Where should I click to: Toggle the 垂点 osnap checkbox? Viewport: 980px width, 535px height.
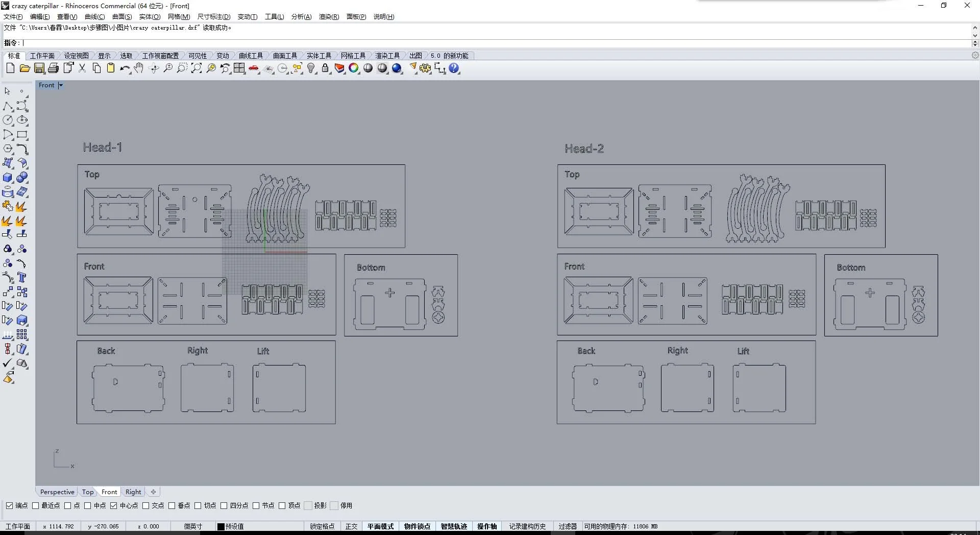[171, 505]
